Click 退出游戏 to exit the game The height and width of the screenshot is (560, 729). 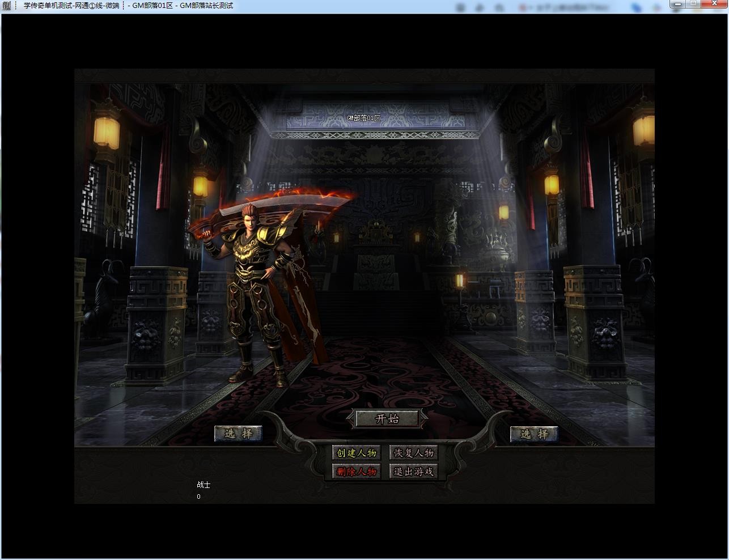(x=414, y=472)
